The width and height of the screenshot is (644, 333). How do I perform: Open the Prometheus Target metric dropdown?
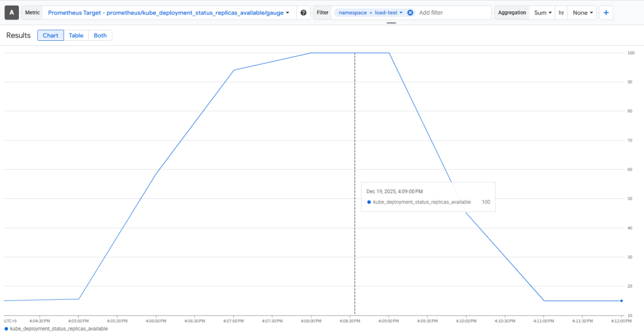[x=169, y=13]
